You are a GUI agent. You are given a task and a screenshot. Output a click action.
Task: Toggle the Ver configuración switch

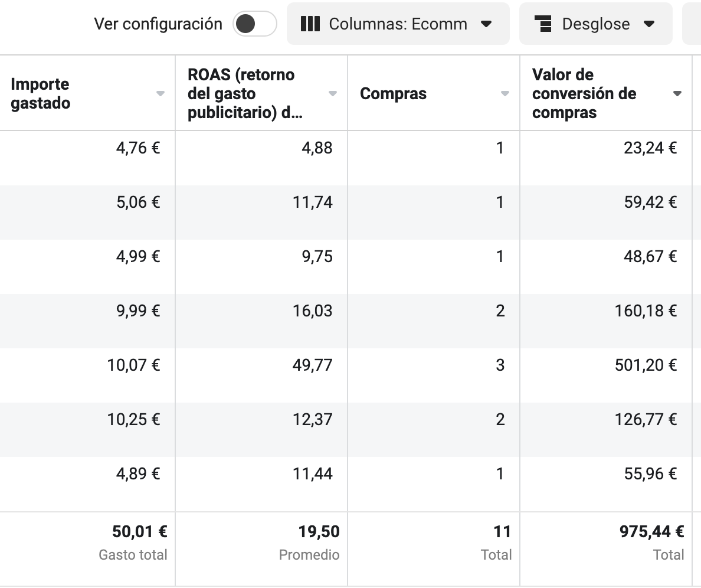point(255,24)
